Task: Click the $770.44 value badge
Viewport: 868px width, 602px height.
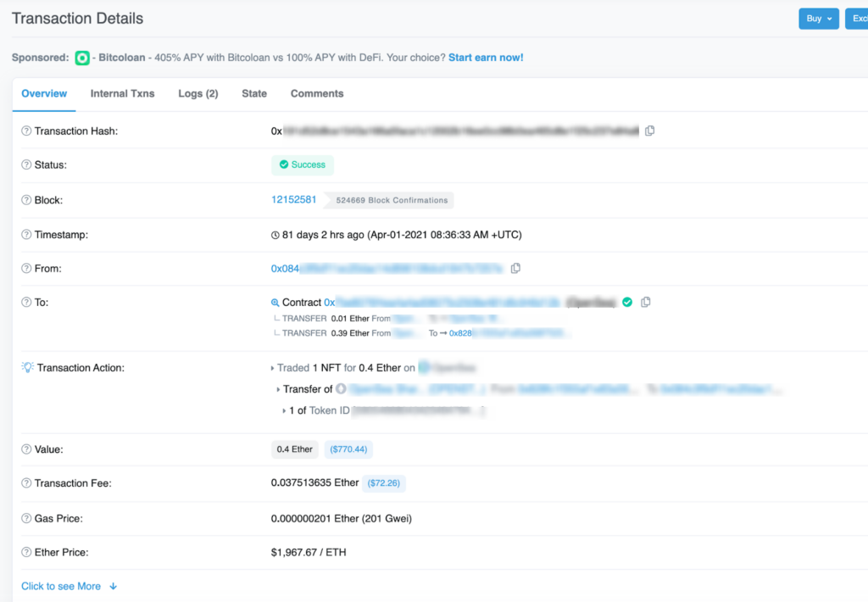Action: 348,449
